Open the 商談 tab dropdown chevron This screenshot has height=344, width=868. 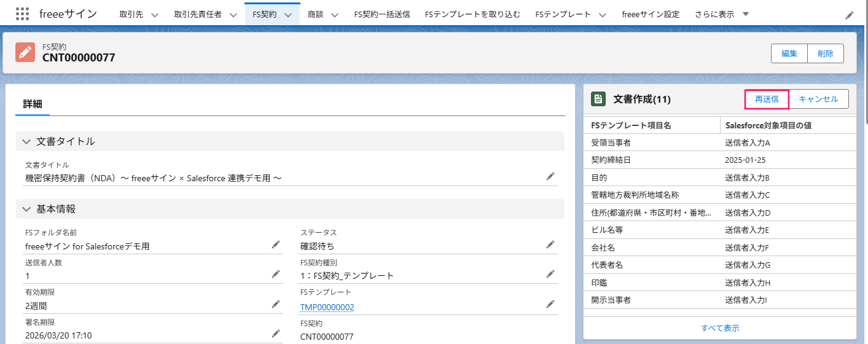point(334,15)
